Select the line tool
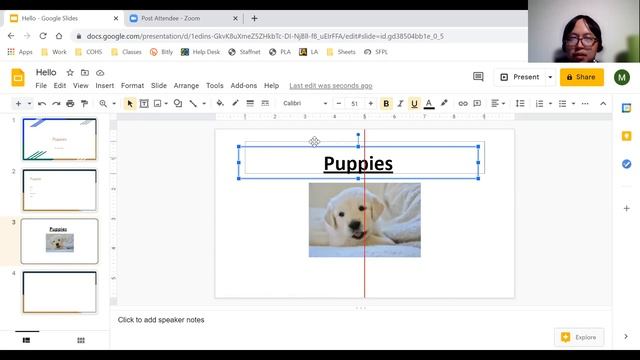Screen dimensions: 640x360 pyautogui.click(x=193, y=104)
